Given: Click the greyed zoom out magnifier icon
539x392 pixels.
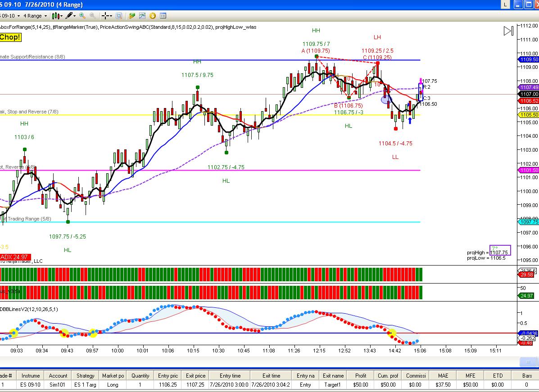Looking at the screenshot, I should [x=92, y=16].
